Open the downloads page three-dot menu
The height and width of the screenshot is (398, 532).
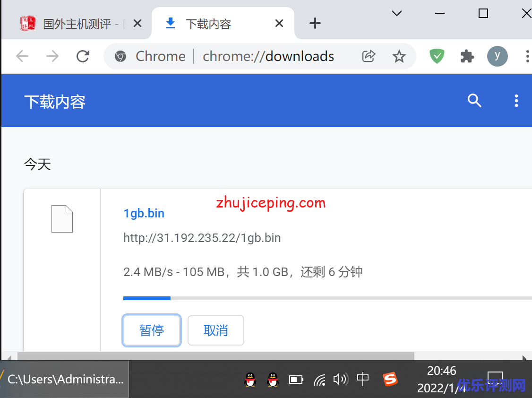(516, 100)
